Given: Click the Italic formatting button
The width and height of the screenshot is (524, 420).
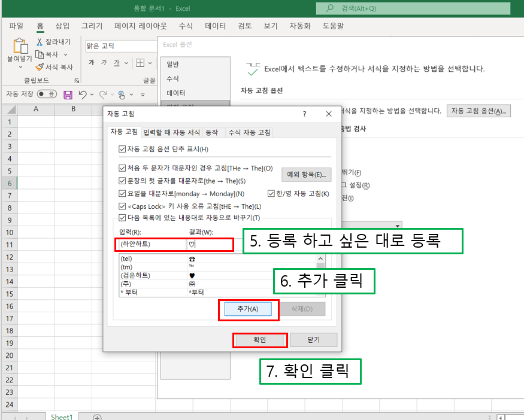Looking at the screenshot, I should tap(104, 62).
